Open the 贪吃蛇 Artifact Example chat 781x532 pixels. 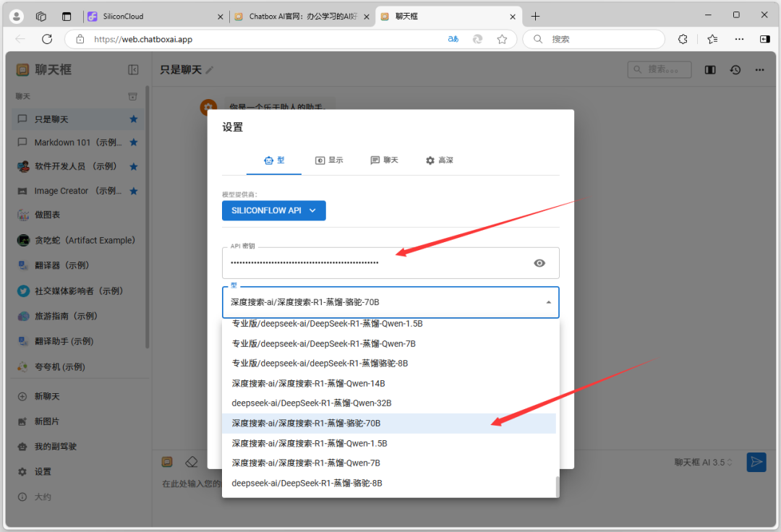78,241
